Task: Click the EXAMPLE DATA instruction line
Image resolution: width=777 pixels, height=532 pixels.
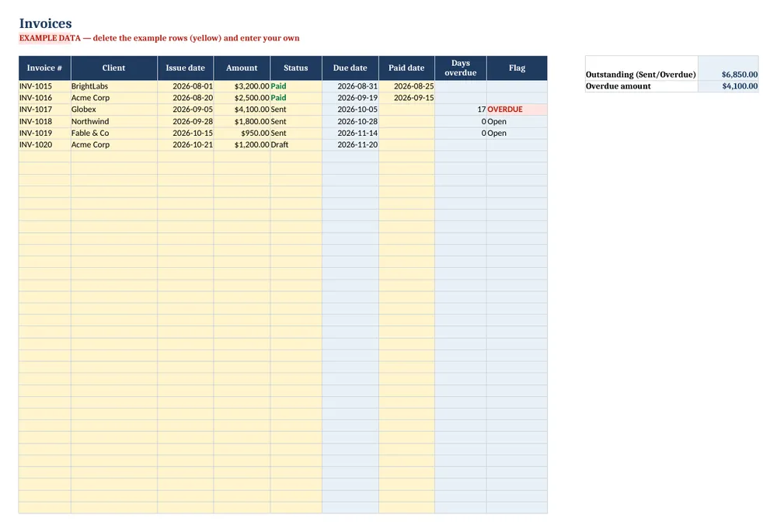Action: pyautogui.click(x=159, y=38)
